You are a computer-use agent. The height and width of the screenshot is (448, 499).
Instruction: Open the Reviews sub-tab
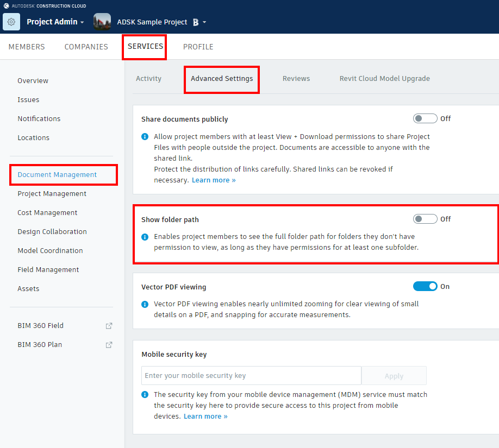(296, 79)
